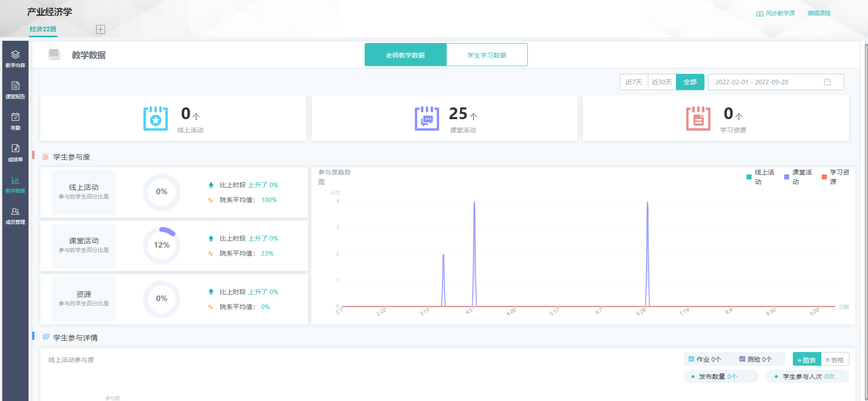Image resolution: width=868 pixels, height=401 pixels.
Task: Switch to 学生学习数据 tab
Action: click(x=487, y=55)
